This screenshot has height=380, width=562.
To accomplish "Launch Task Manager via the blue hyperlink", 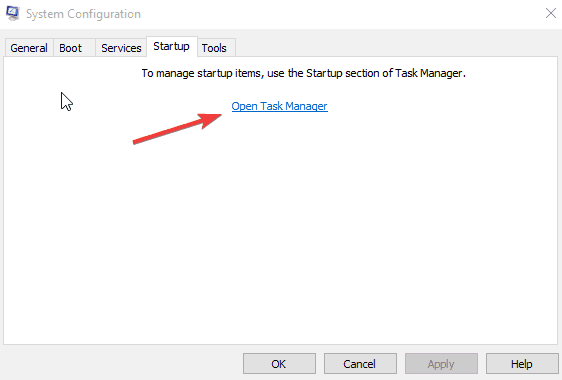I will [x=279, y=106].
